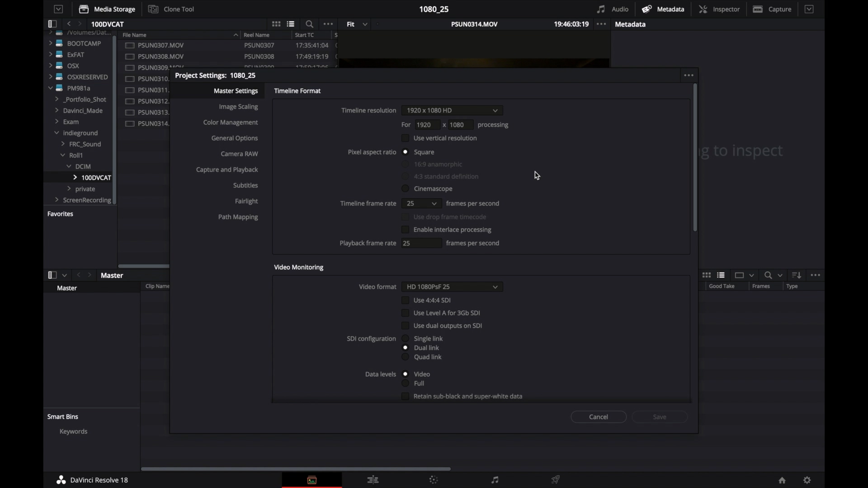Click the Metadata panel icon
Image resolution: width=868 pixels, height=488 pixels.
(x=647, y=9)
